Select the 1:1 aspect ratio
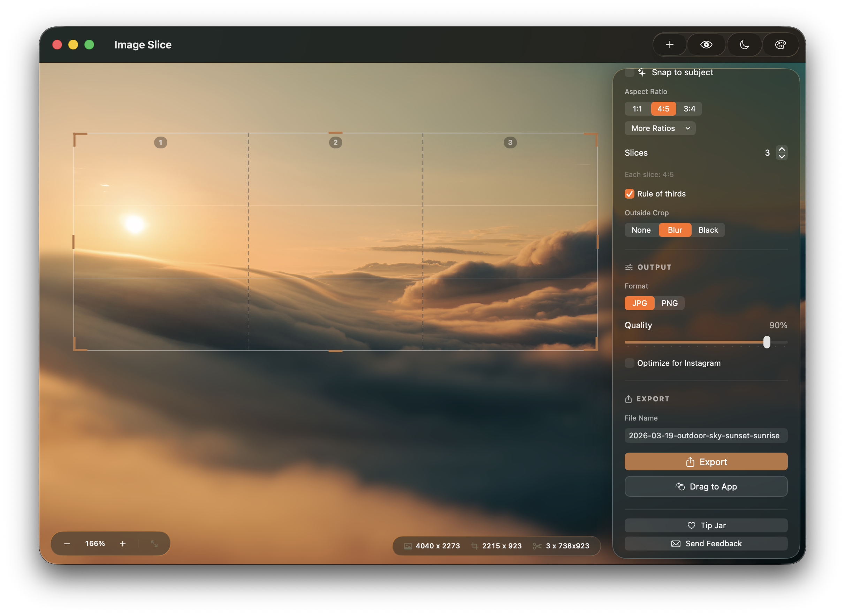The height and width of the screenshot is (616, 845). click(637, 109)
